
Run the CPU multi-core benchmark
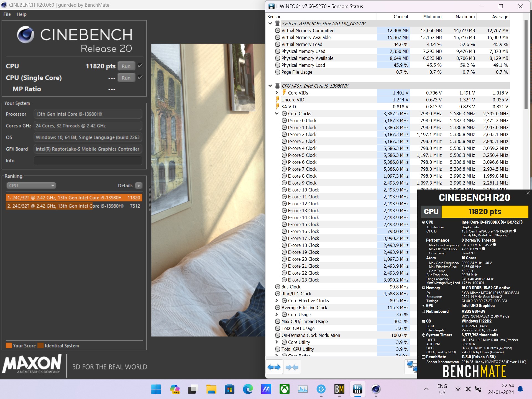point(126,66)
